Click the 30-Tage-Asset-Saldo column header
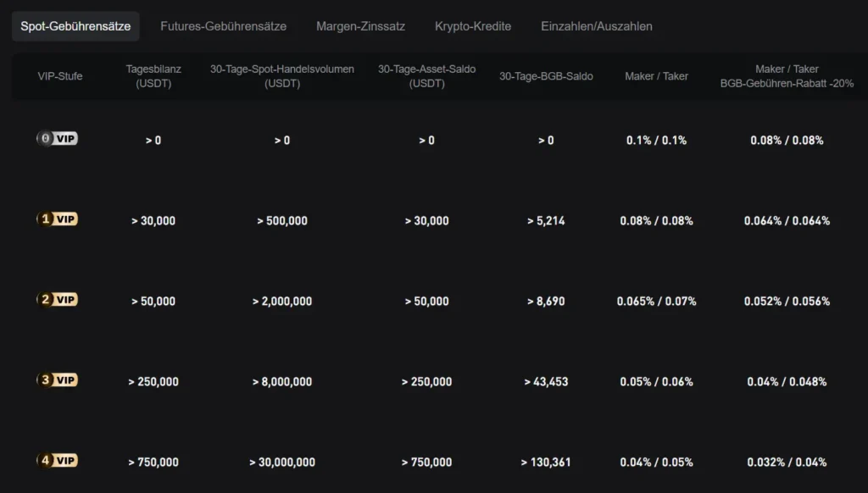This screenshot has height=493, width=868. 426,76
